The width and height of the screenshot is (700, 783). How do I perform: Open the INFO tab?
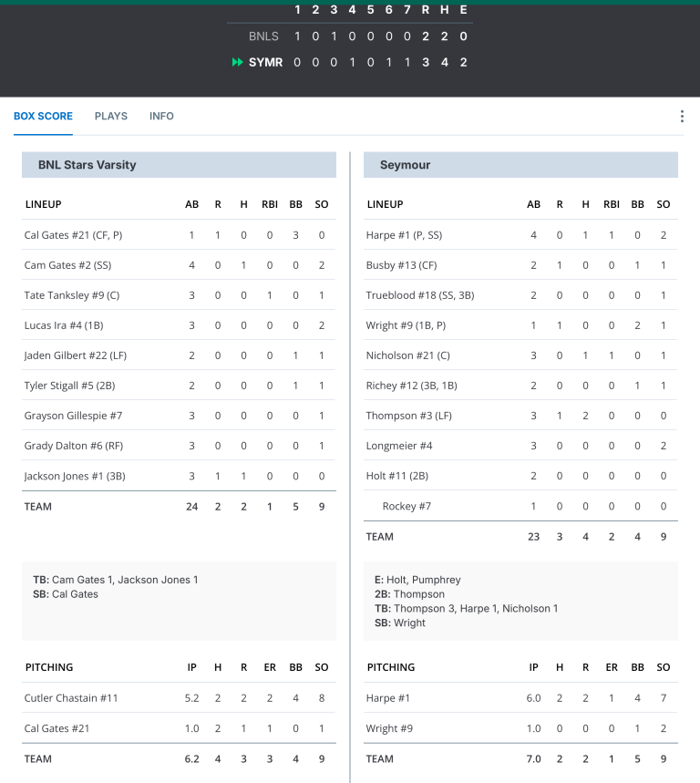pos(161,117)
